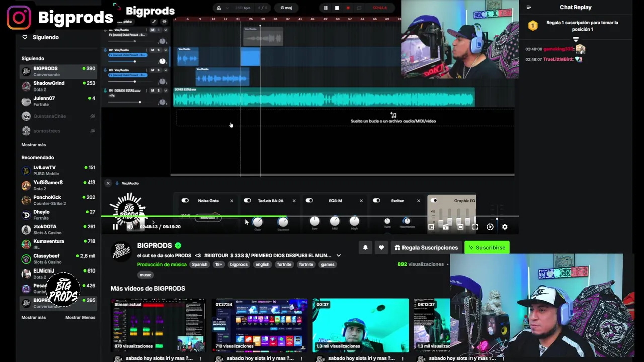Viewport: 644px width, 362px height.
Task: Click Regala Suscripciones button
Action: 426,247
